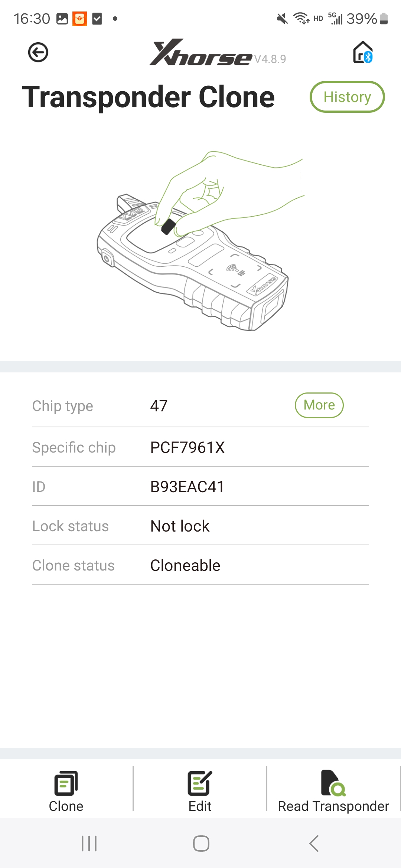
Task: Tap the ID value B93EAC41
Action: (188, 487)
